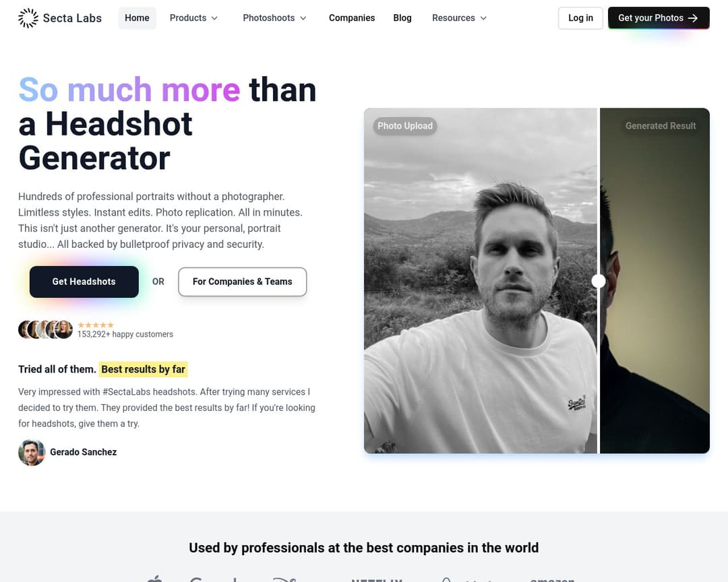Click the five-star rating icons
The image size is (728, 582).
pos(96,325)
